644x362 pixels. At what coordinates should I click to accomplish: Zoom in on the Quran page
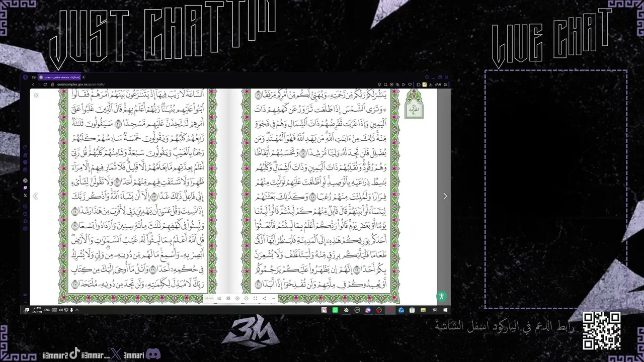[x=237, y=299]
